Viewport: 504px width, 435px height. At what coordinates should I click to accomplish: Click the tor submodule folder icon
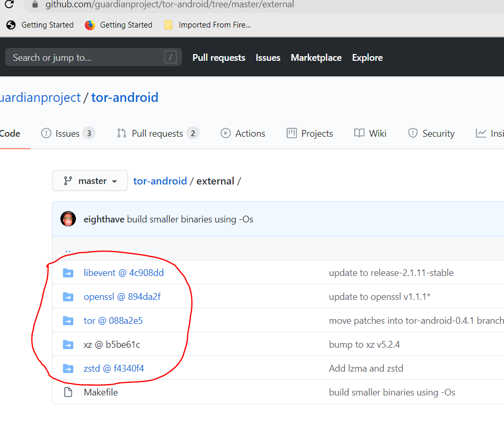[68, 321]
